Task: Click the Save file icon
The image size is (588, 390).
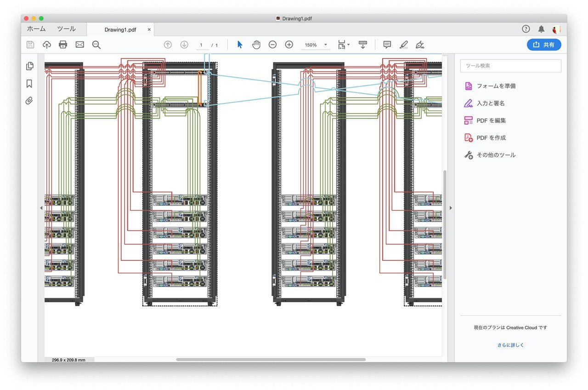Action: click(30, 45)
